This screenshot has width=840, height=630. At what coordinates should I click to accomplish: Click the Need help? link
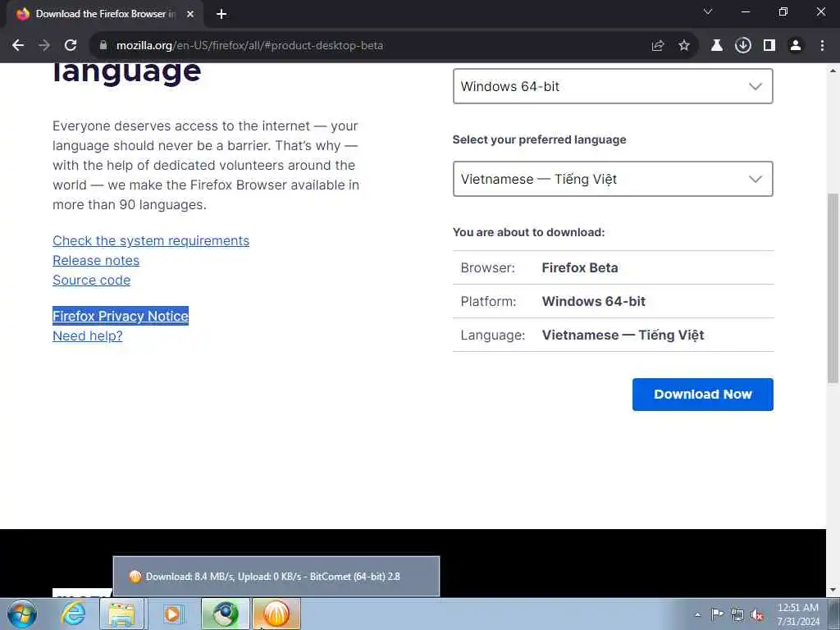[87, 336]
